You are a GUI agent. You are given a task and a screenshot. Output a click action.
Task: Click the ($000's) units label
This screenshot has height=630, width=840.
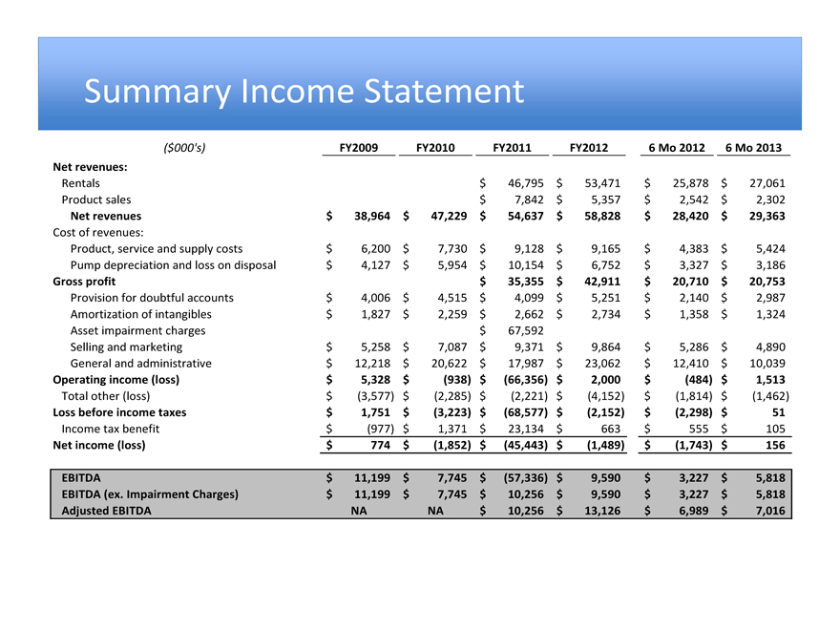pos(185,148)
